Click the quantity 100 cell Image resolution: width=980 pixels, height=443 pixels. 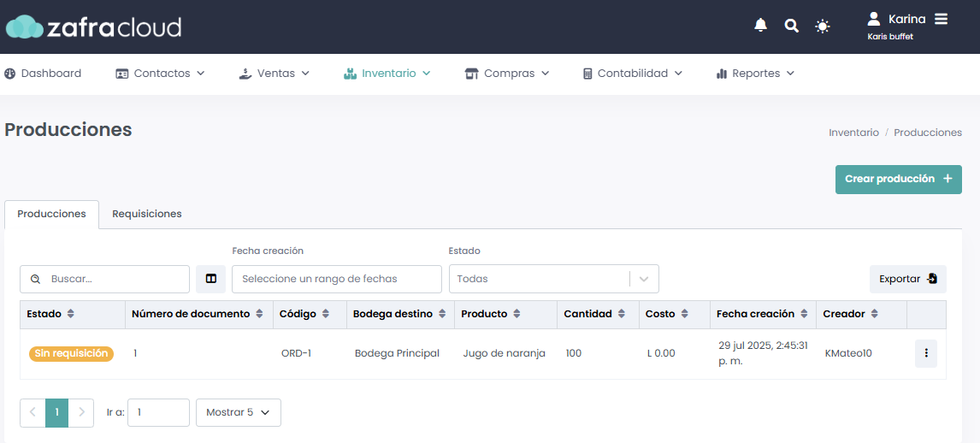[x=574, y=354]
